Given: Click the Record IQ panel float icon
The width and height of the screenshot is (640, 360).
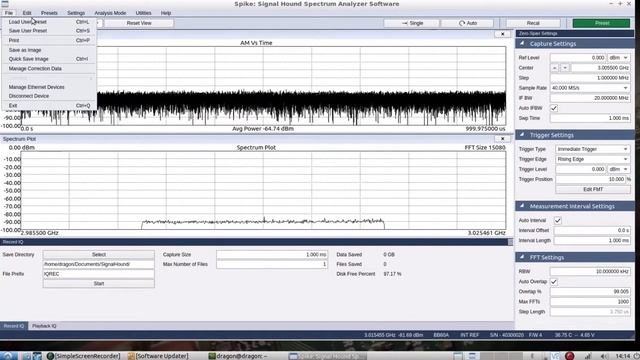Looking at the screenshot, I should tap(510, 242).
